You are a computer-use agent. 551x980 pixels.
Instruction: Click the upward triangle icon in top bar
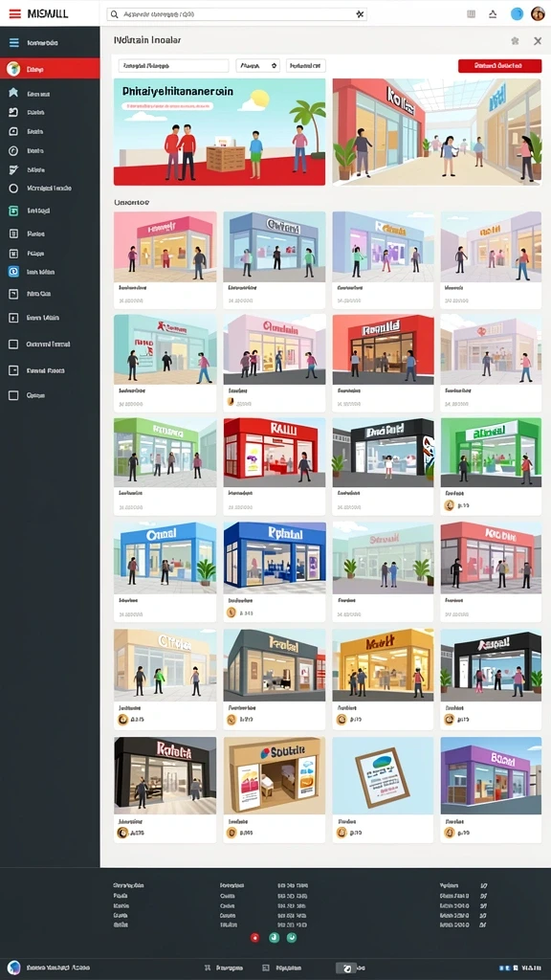(x=493, y=13)
